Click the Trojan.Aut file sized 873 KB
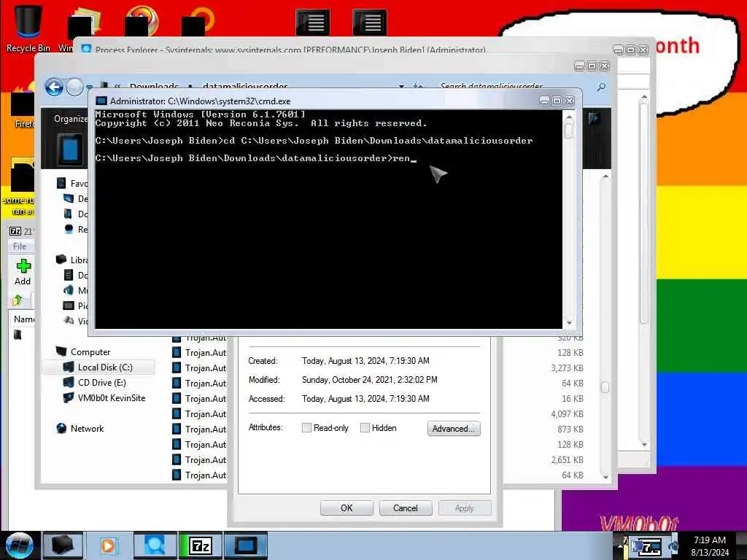Image resolution: width=747 pixels, height=560 pixels. pos(199,429)
